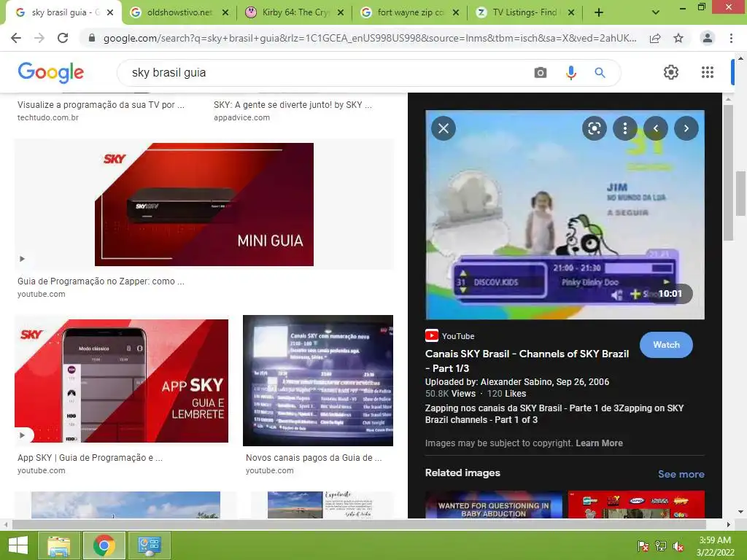The height and width of the screenshot is (560, 747).
Task: Close the sky brasil guia tab
Action: pyautogui.click(x=110, y=12)
